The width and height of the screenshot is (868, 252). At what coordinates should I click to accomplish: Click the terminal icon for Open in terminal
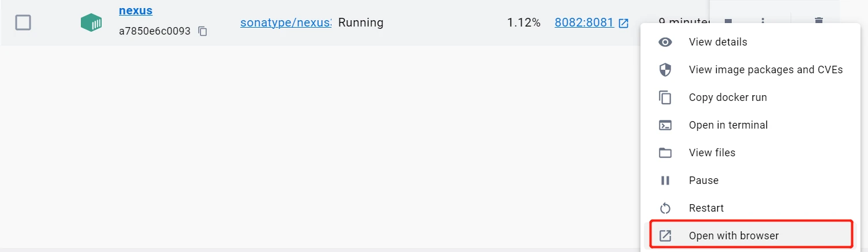665,125
